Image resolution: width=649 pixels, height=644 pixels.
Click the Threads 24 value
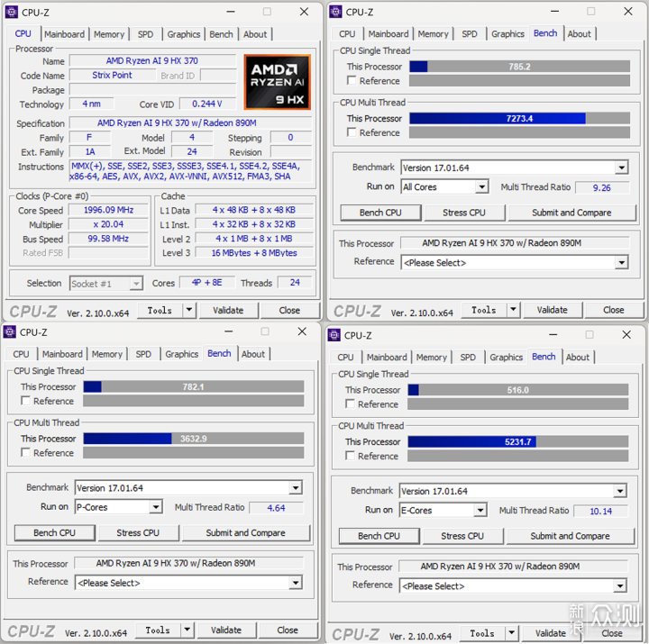pos(295,283)
